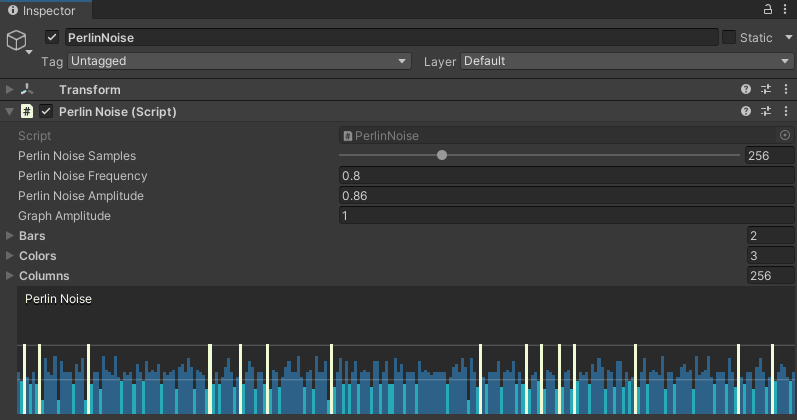Collapse the Perlin Noise (Script) component
Screen dimensions: 797x420
[9, 112]
